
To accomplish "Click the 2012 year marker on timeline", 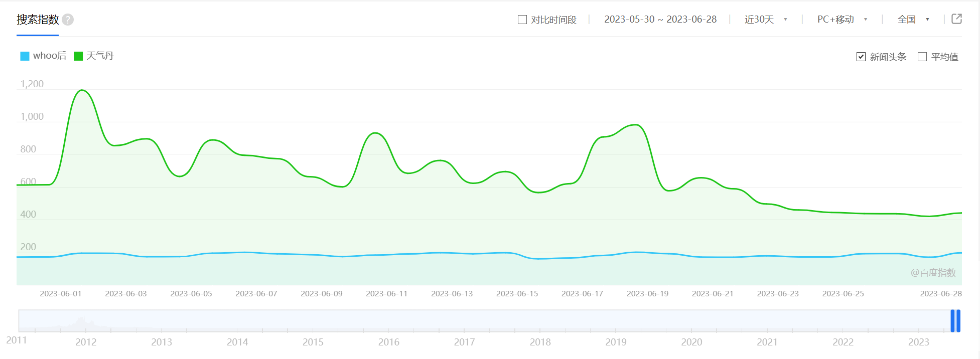I will point(86,342).
